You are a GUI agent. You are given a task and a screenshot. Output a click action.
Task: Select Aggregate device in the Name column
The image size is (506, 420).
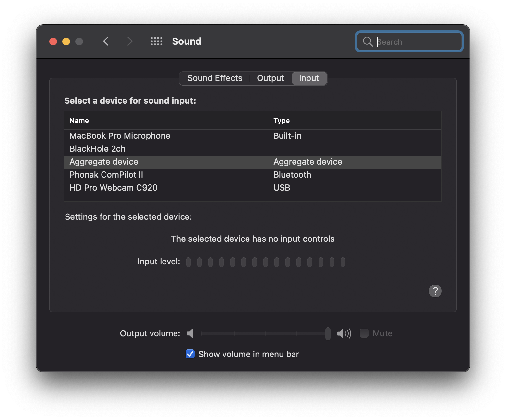click(x=104, y=162)
